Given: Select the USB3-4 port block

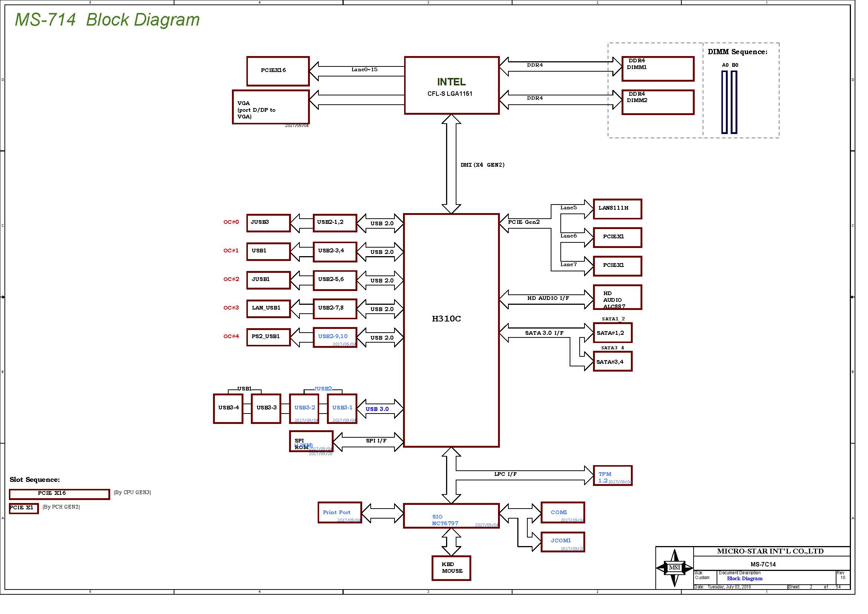Looking at the screenshot, I should tap(228, 408).
